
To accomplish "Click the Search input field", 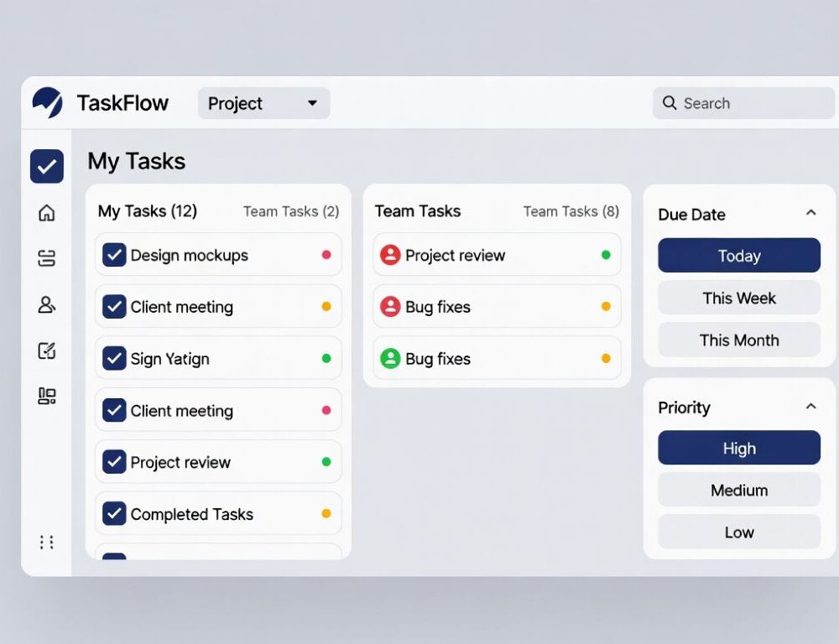I will [x=743, y=103].
